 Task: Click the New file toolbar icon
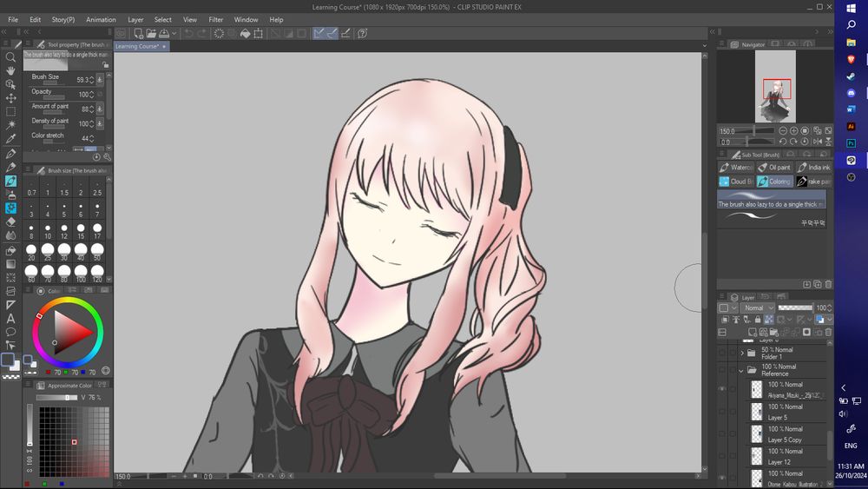tap(138, 33)
